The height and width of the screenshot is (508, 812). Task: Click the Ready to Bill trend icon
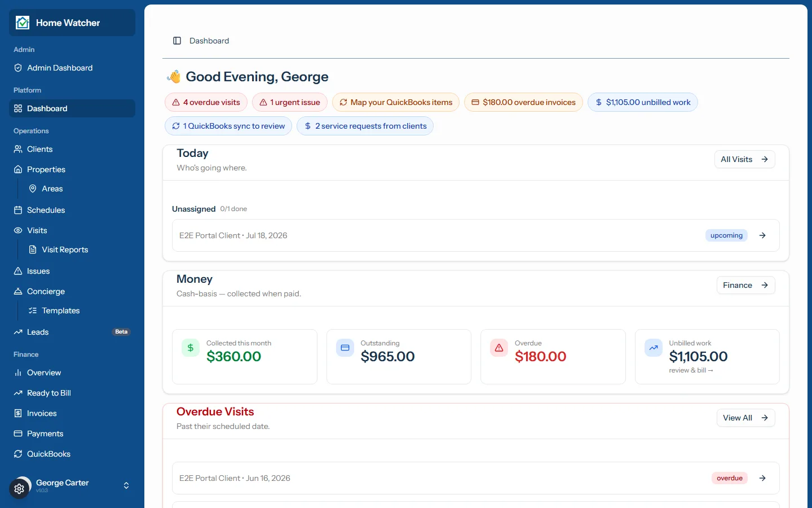point(18,393)
